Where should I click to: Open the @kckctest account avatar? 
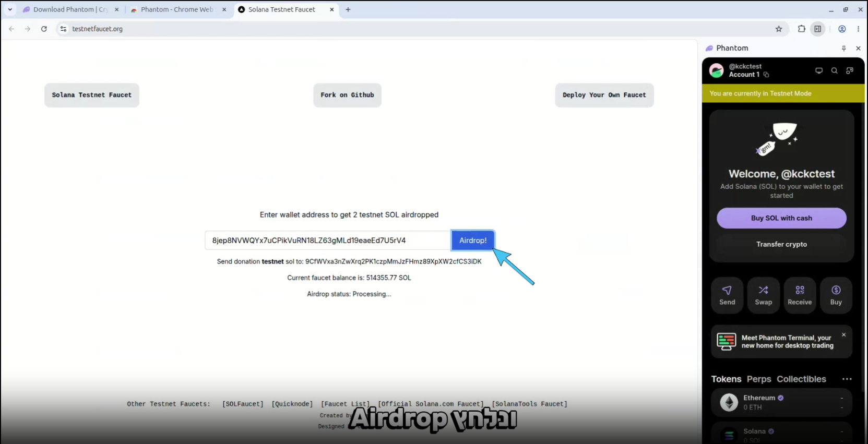tap(717, 70)
